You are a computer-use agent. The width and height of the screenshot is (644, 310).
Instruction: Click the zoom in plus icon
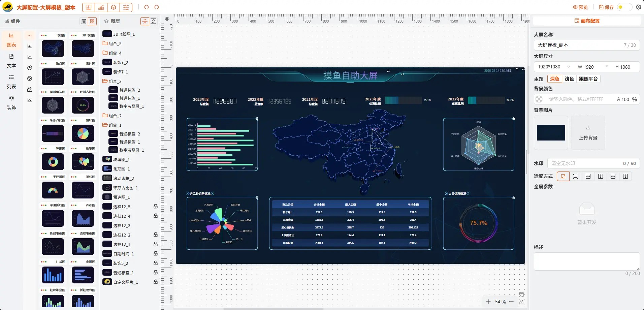tap(488, 302)
